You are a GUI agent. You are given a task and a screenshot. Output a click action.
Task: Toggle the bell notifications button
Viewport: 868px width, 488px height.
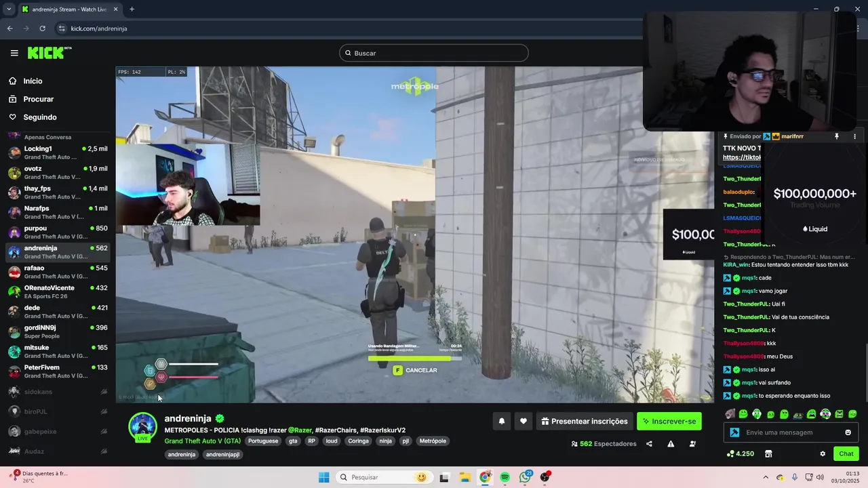click(502, 422)
